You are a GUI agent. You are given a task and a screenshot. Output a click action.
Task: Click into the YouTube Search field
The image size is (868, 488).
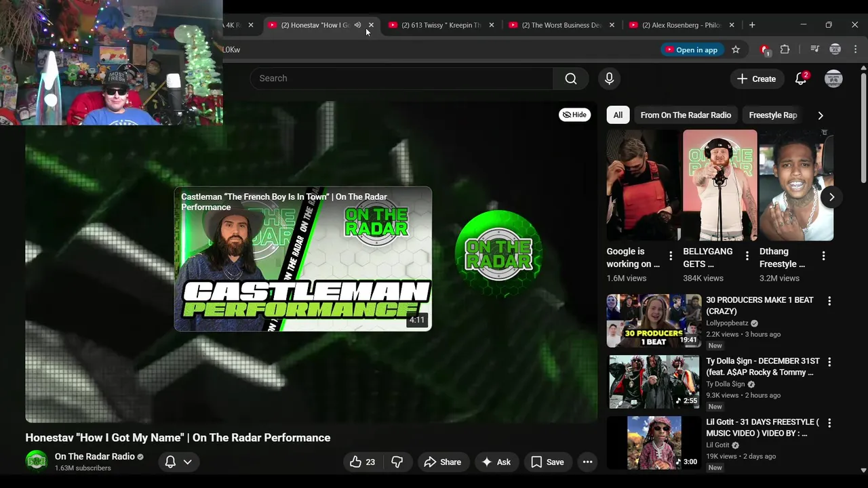[401, 79]
